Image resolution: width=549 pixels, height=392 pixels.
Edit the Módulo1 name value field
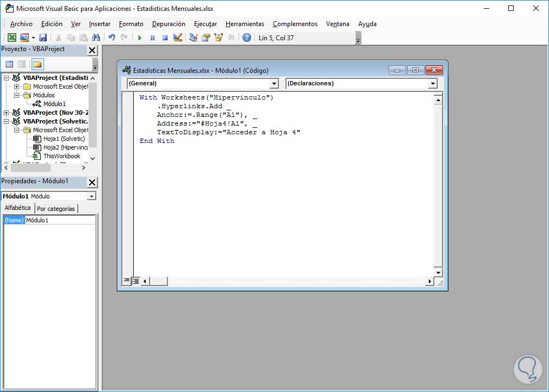click(x=60, y=220)
